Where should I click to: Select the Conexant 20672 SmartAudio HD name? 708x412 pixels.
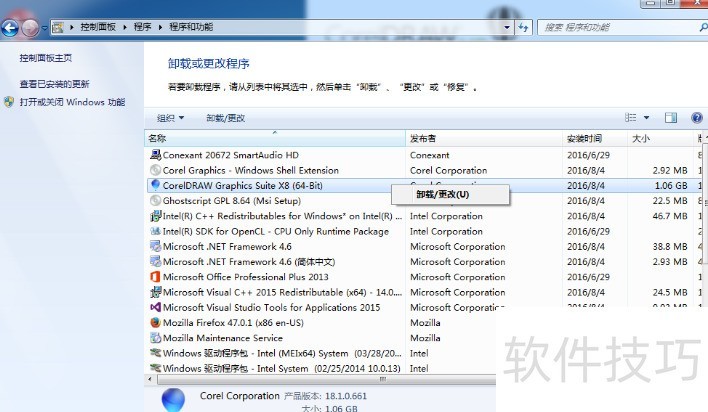[x=231, y=155]
